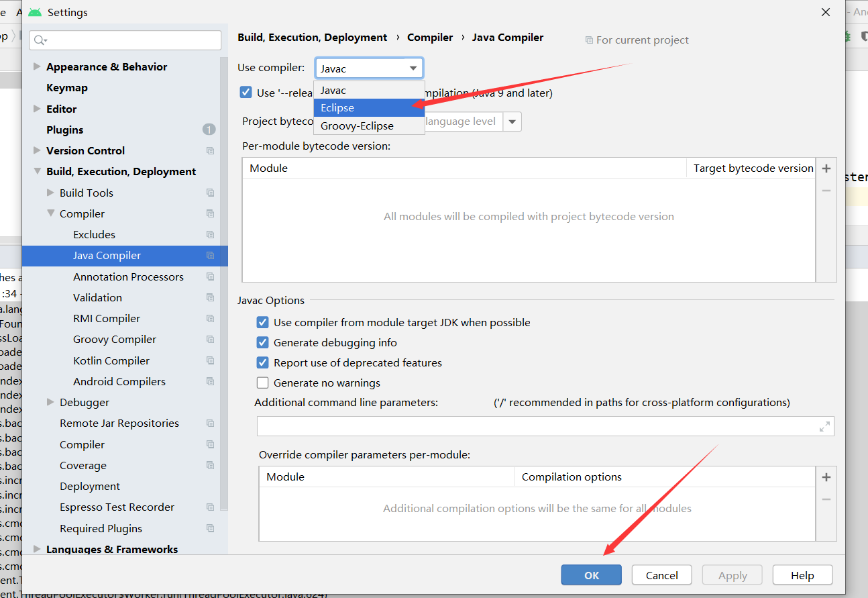Click project-level icon beside Java Compiler
Screen dimensions: 868x598
pos(210,255)
